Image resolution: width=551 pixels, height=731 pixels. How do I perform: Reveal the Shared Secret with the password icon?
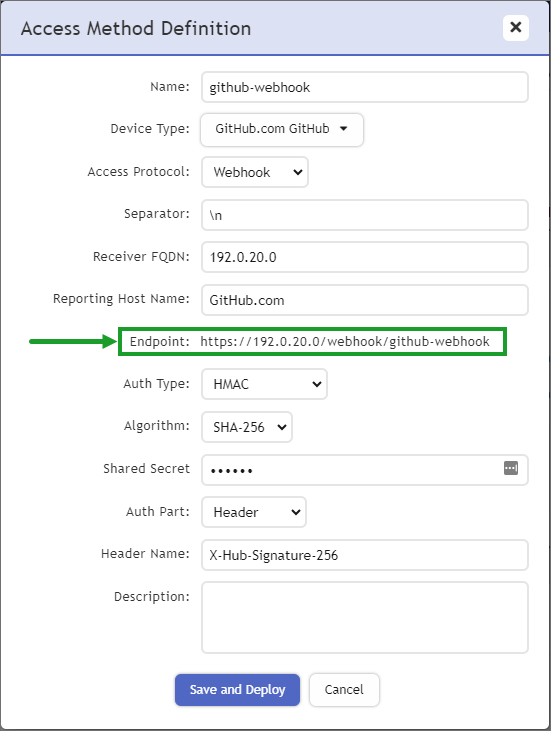point(511,468)
